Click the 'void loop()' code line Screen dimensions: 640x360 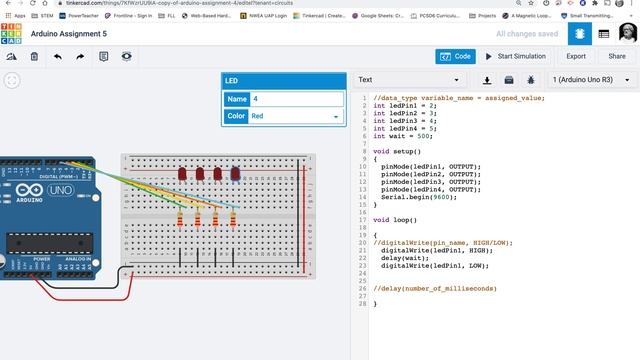coord(395,220)
